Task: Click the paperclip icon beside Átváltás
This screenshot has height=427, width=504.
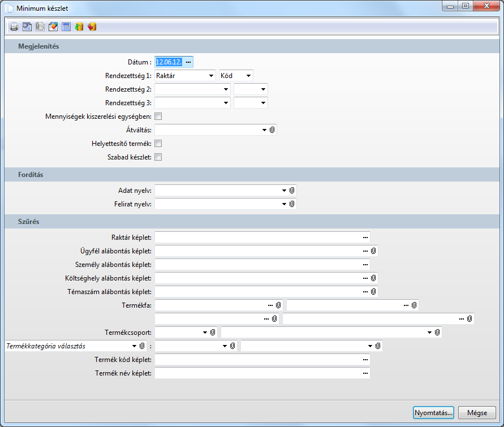Action: pos(272,130)
